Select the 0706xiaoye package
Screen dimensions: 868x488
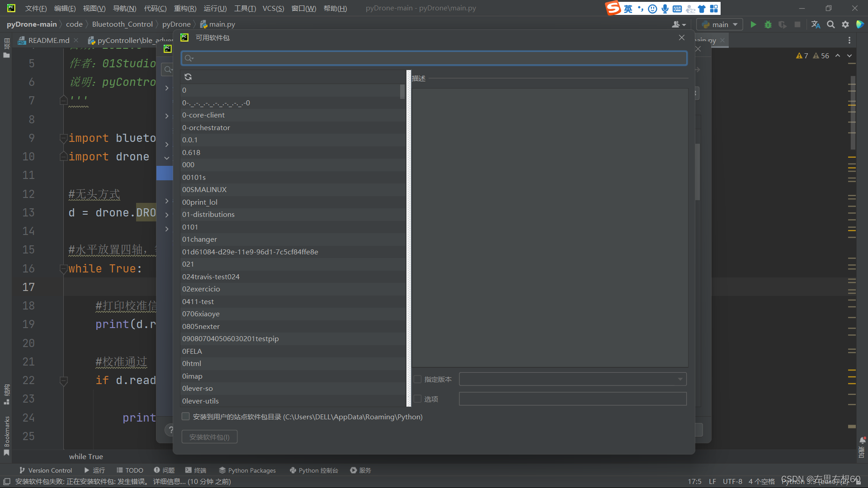point(292,314)
